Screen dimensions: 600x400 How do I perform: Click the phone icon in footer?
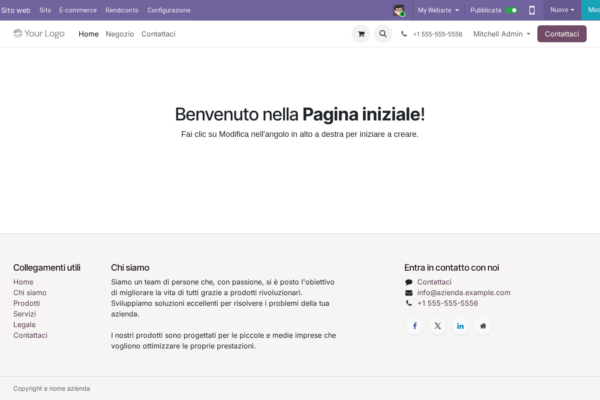(409, 303)
